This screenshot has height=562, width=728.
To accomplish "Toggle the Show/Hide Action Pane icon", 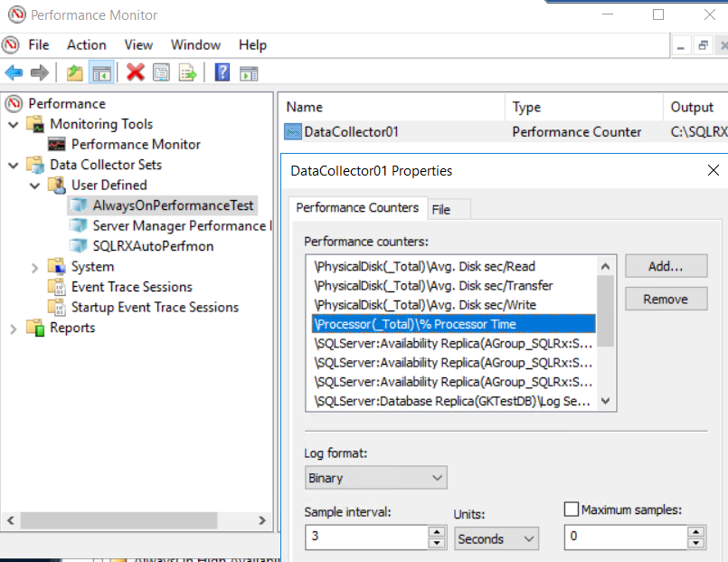I will coord(249,73).
